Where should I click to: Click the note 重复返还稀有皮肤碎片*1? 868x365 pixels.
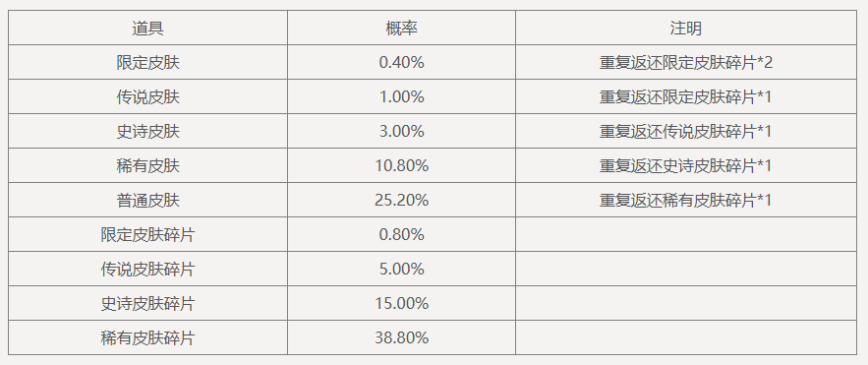click(686, 200)
